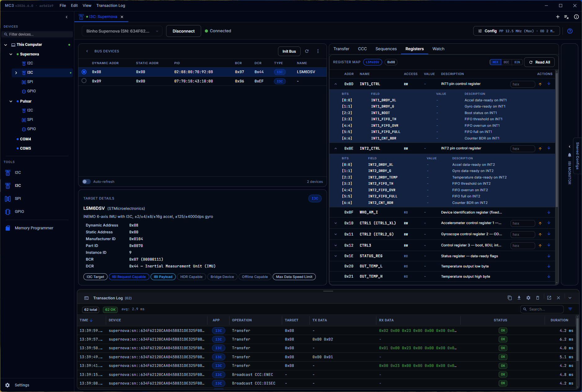Switch register display to BIN
The image size is (582, 392).
[517, 62]
